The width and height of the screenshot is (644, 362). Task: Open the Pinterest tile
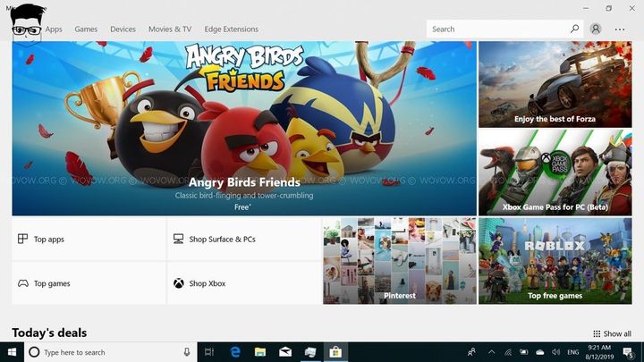point(400,261)
